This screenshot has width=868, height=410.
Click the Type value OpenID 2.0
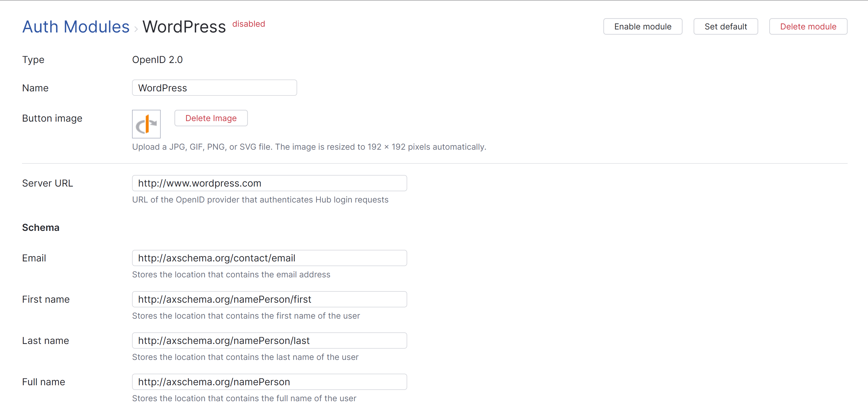[x=157, y=60]
